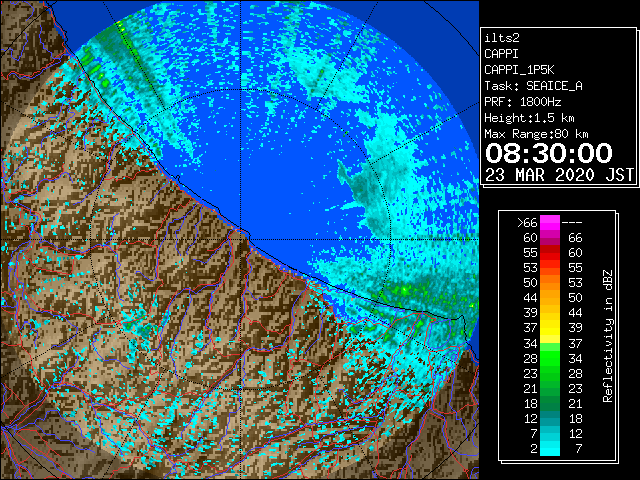This screenshot has width=640, height=480.
Task: Pick the cyan 2–7 dBZ color band
Action: pos(550,449)
